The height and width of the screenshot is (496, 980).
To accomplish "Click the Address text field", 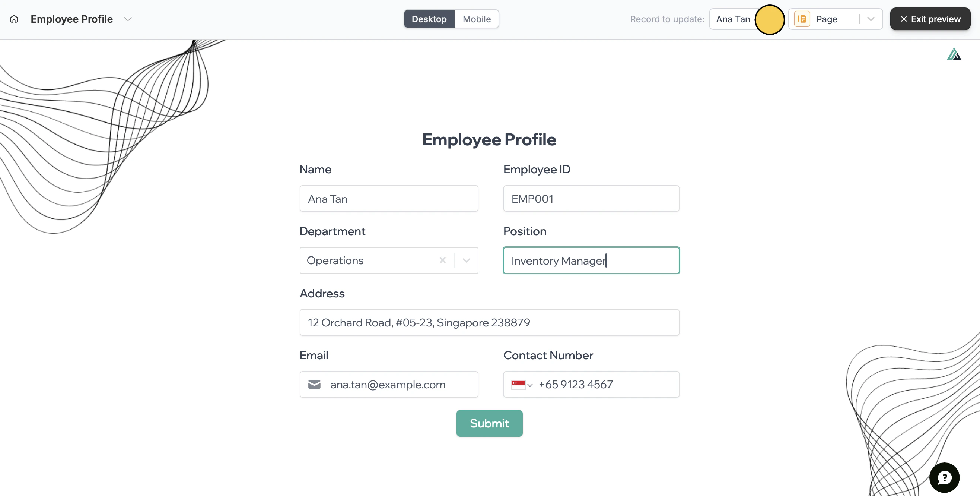I will click(489, 322).
